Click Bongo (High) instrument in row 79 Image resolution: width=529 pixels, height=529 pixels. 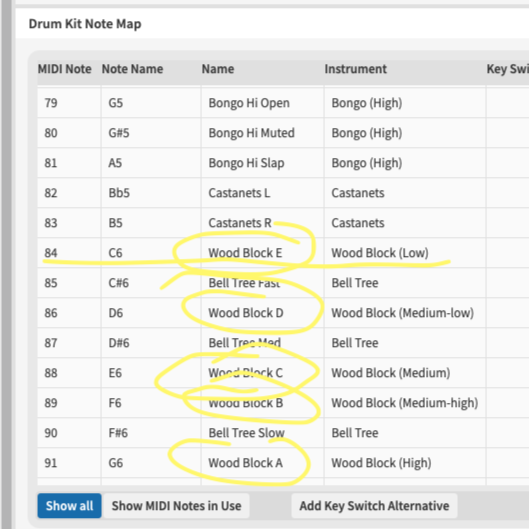coord(405,103)
